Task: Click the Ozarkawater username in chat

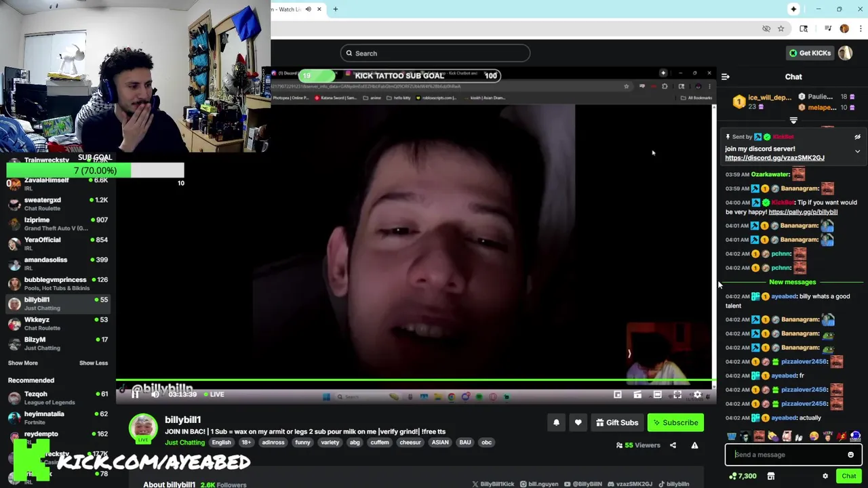Action: tap(770, 174)
